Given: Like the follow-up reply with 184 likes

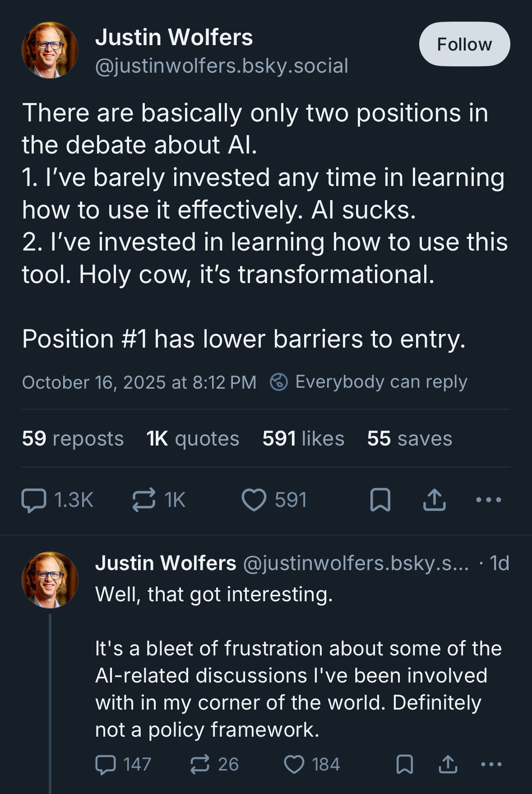Looking at the screenshot, I should [x=294, y=764].
